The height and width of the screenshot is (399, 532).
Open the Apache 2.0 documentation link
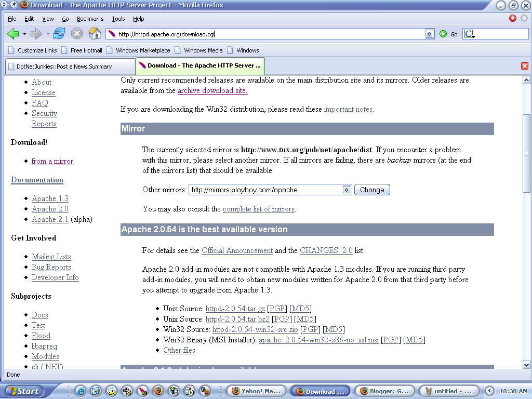coord(50,209)
